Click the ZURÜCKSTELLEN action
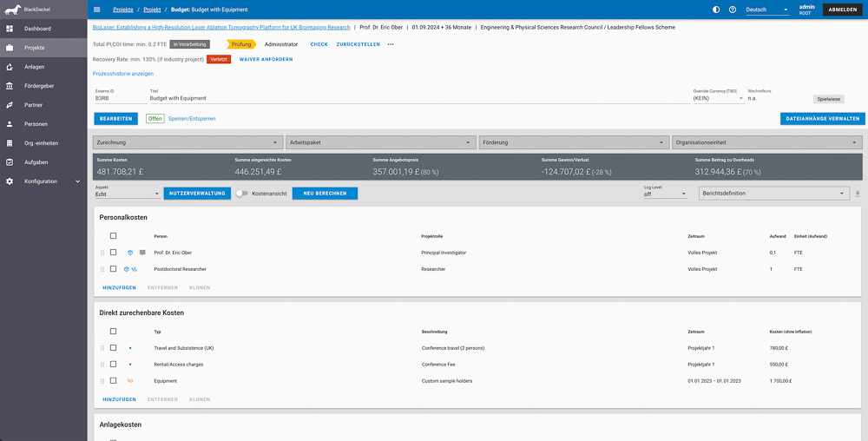868x441 pixels. point(358,44)
